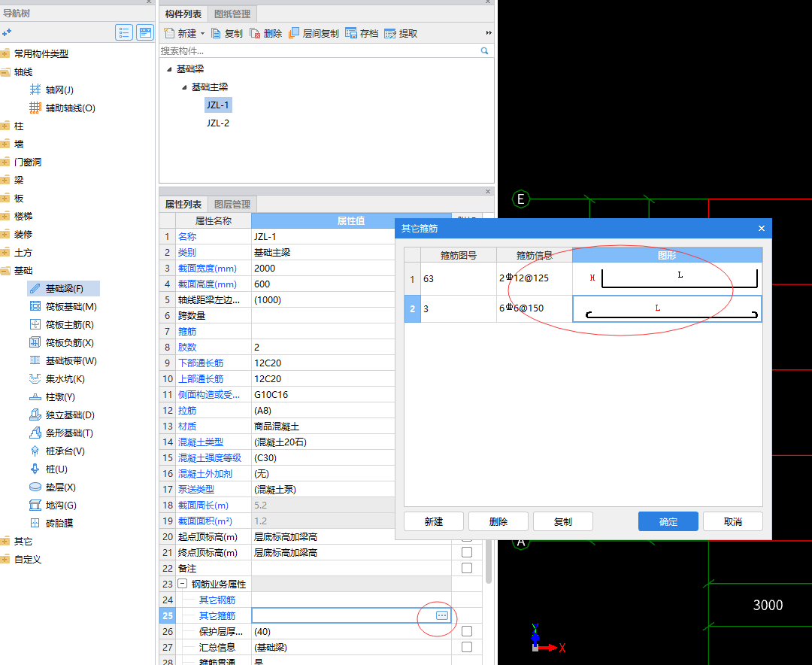Toggle checkbox in 保护层厚 row
The height and width of the screenshot is (665, 812).
467,631
